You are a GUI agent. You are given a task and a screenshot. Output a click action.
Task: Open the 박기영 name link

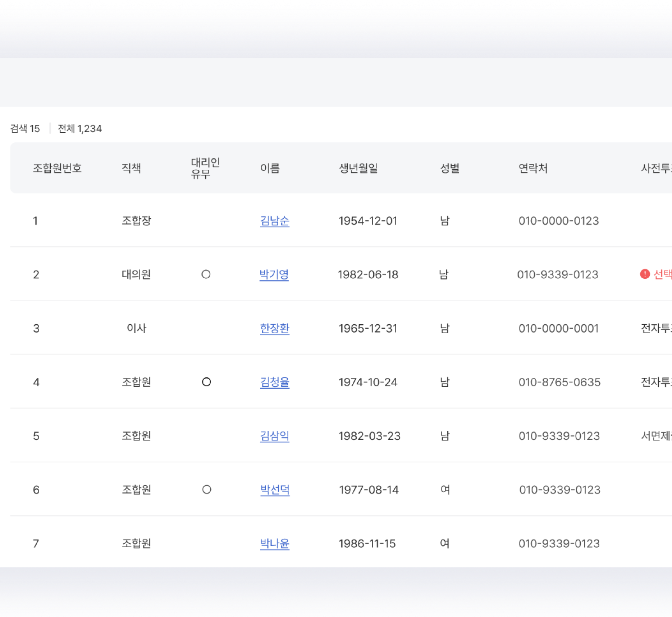[274, 275]
